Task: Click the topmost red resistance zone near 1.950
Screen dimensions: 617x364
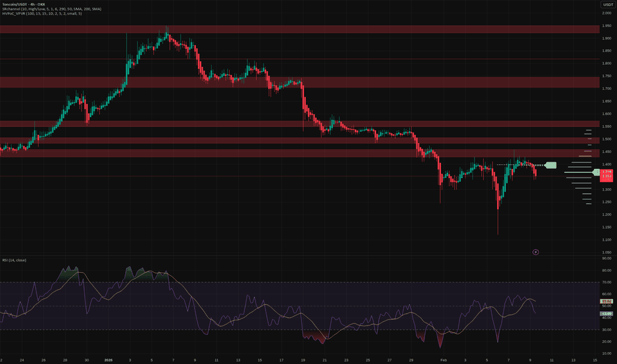Action: 298,29
